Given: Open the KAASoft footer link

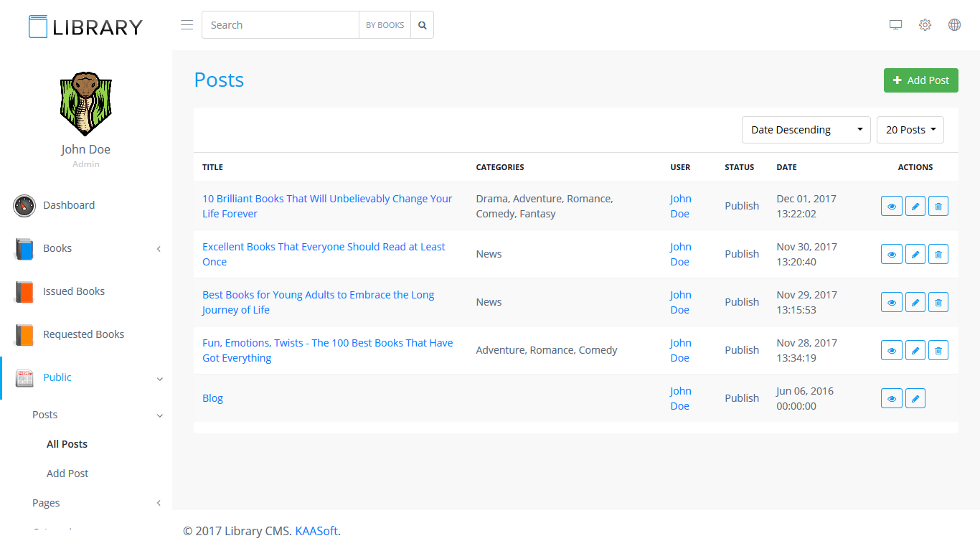Looking at the screenshot, I should pos(316,531).
